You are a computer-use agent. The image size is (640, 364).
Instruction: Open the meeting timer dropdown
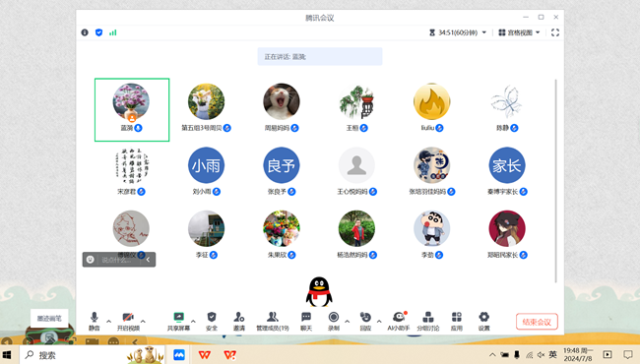[458, 32]
